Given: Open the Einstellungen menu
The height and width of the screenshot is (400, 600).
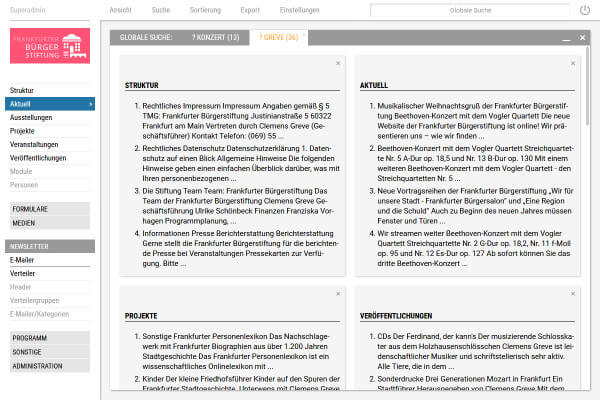Looking at the screenshot, I should [x=300, y=10].
